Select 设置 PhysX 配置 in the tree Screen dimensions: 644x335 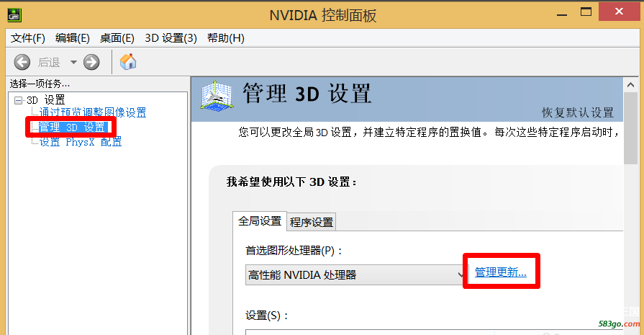point(81,142)
